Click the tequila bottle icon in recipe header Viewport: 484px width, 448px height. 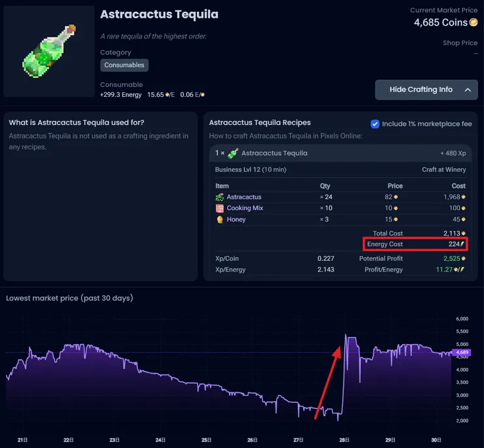[233, 154]
